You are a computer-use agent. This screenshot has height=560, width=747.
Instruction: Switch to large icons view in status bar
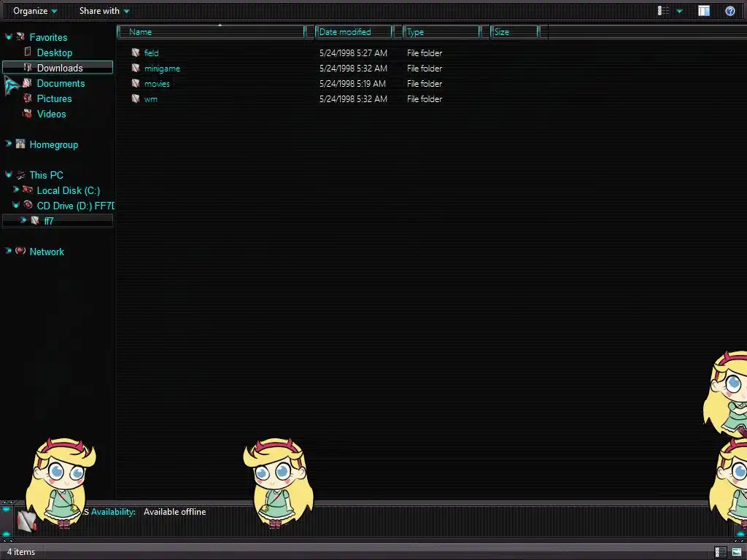[737, 552]
